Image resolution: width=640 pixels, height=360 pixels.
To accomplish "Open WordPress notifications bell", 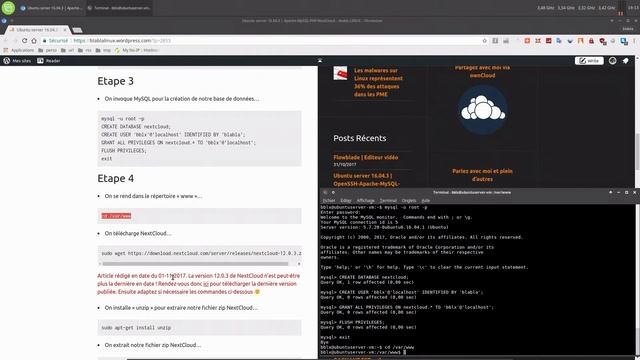I will pyautogui.click(x=626, y=61).
